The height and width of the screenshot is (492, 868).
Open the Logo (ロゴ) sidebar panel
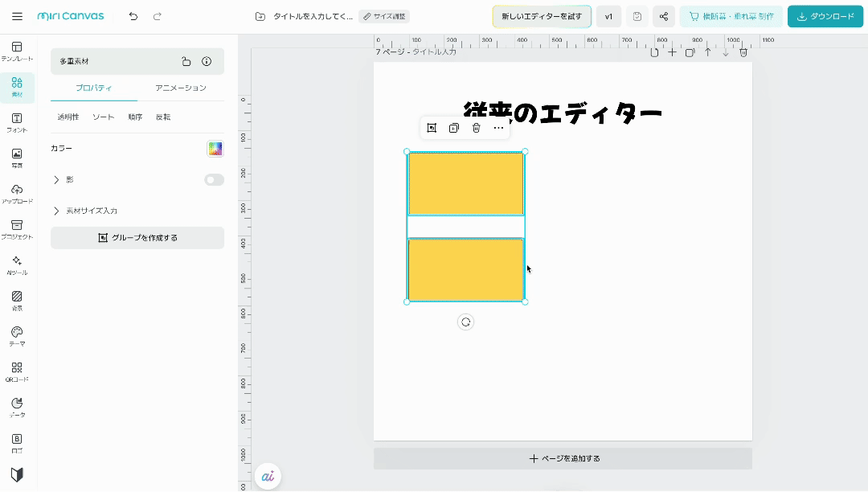tap(17, 443)
